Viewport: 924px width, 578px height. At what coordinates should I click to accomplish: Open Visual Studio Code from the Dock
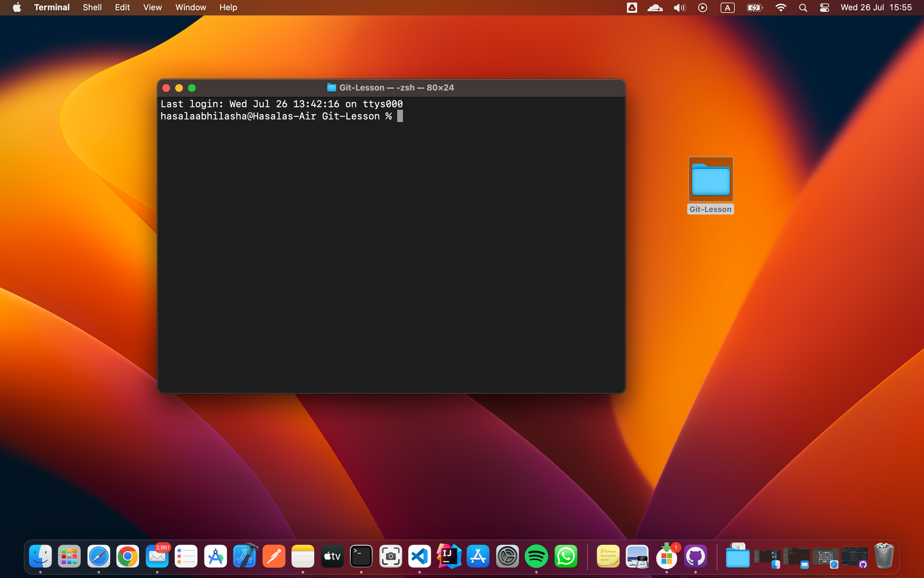[x=419, y=556]
